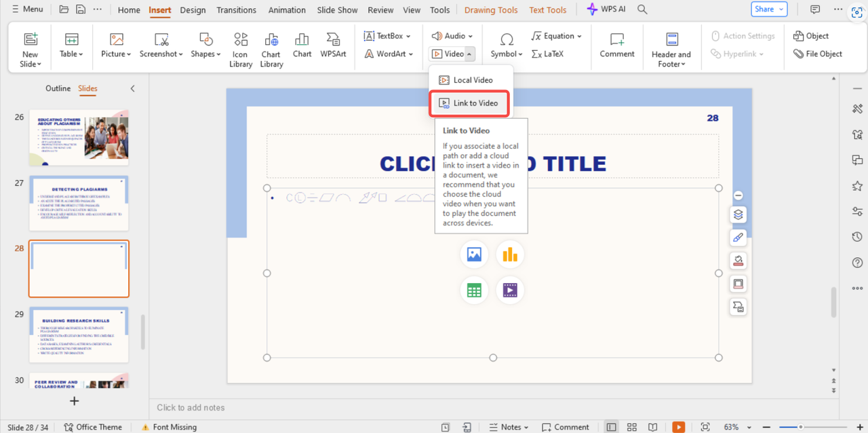Switch to reading view icon
Viewport: 868px width, 433px height.
pos(652,427)
